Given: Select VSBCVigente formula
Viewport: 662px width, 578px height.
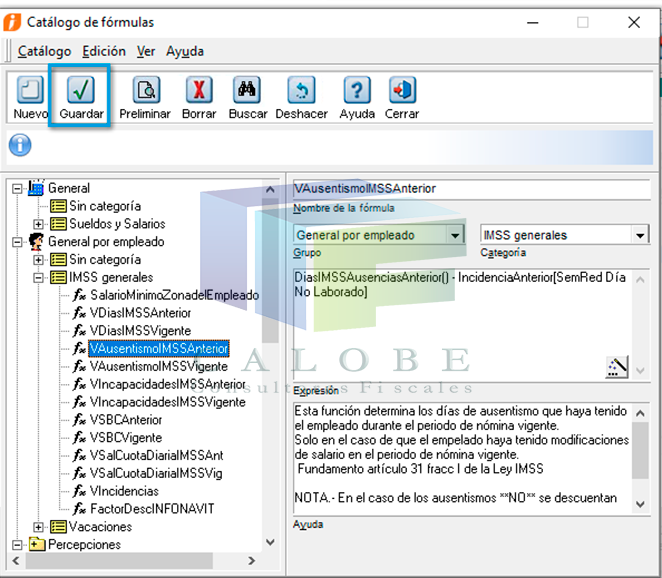Looking at the screenshot, I should point(126,437).
